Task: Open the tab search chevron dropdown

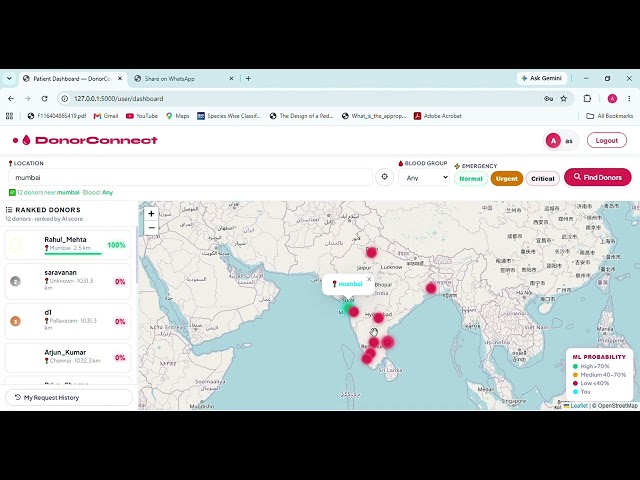Action: click(x=9, y=78)
